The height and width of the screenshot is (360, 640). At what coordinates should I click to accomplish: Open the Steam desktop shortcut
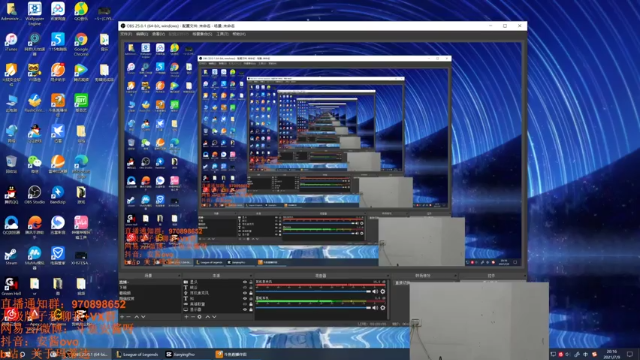point(11,256)
